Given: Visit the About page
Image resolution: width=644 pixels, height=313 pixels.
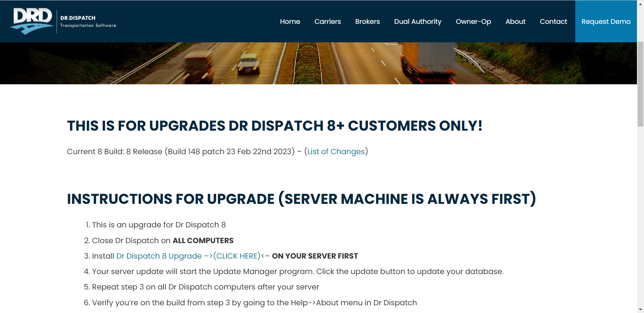Looking at the screenshot, I should tap(515, 21).
